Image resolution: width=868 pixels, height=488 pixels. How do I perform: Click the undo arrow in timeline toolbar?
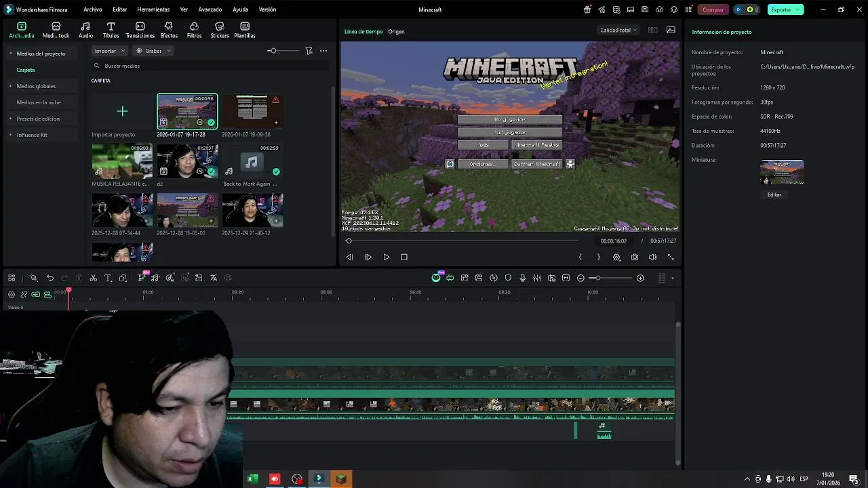(x=50, y=278)
